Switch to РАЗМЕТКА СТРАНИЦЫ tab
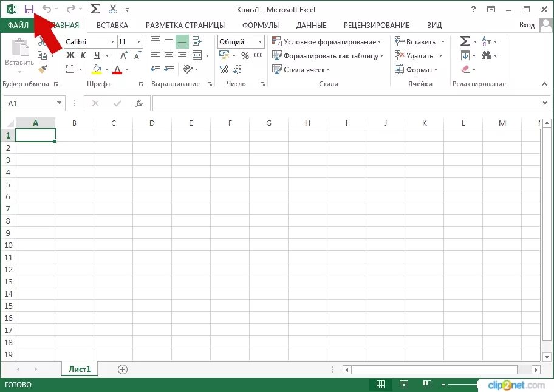Image resolution: width=554 pixels, height=392 pixels. point(185,25)
